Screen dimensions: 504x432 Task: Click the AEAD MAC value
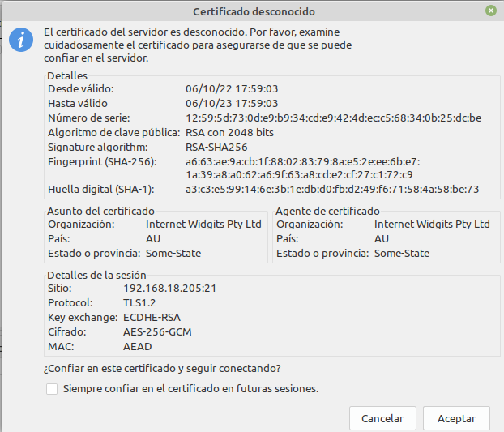click(138, 346)
